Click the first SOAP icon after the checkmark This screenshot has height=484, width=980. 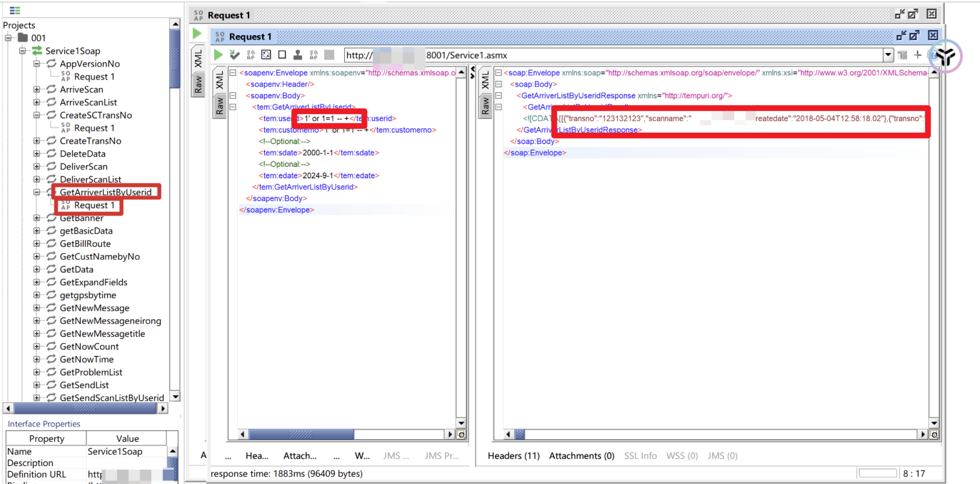(250, 55)
